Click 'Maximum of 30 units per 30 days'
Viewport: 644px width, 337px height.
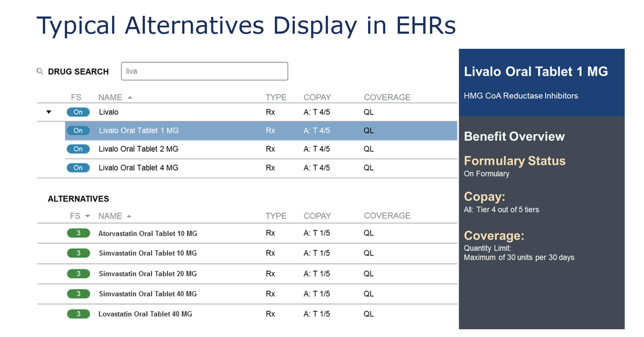click(519, 257)
